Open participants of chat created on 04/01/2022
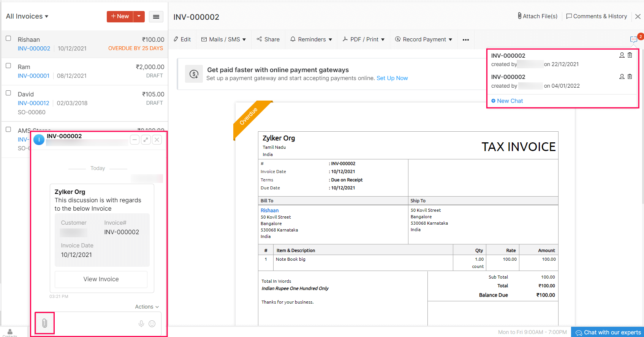Image resolution: width=644 pixels, height=337 pixels. pos(622,77)
